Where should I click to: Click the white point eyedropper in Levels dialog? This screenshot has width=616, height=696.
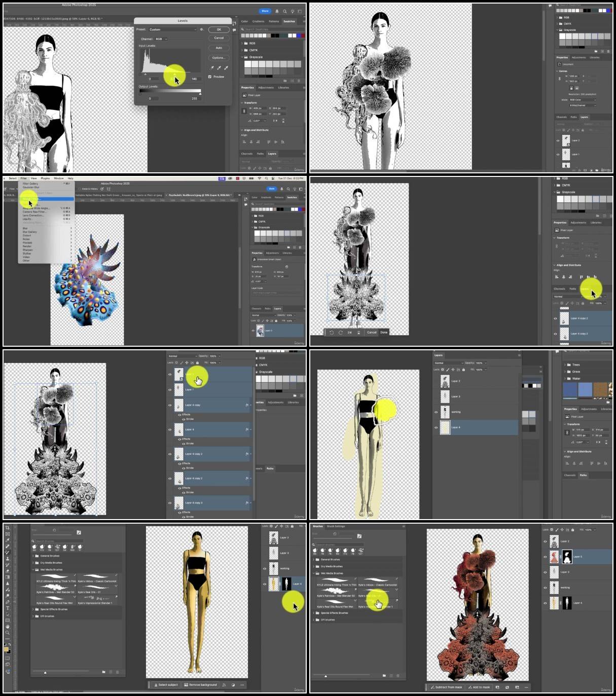tap(226, 67)
